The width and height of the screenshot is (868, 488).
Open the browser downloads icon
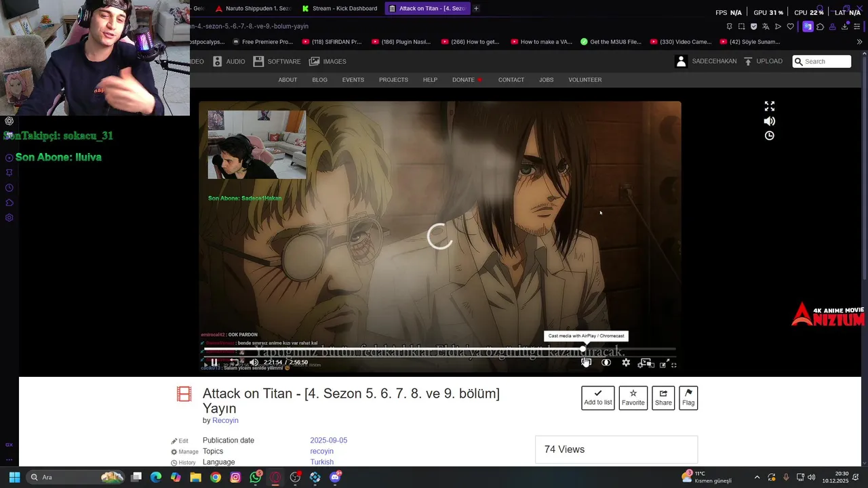pyautogui.click(x=844, y=26)
